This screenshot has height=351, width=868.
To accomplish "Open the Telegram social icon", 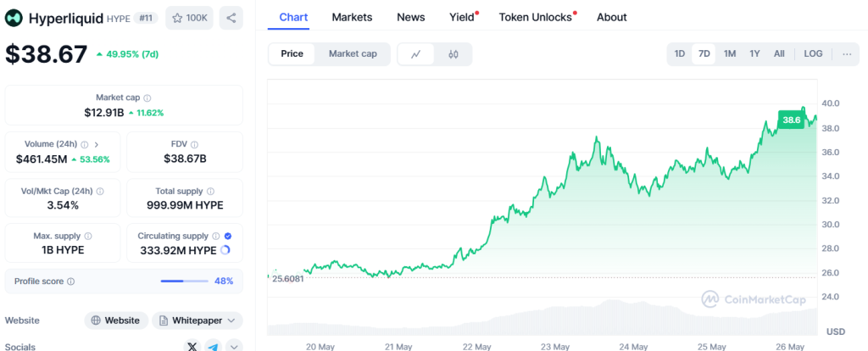I will pyautogui.click(x=213, y=347).
